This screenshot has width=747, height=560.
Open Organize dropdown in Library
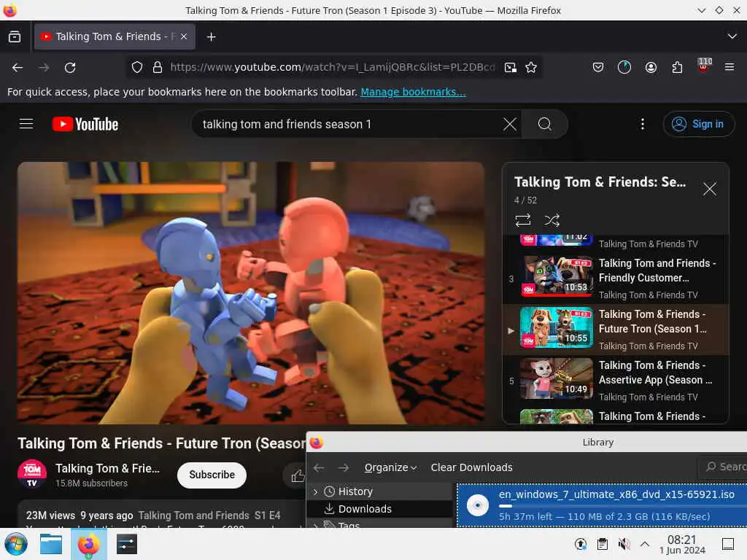(x=391, y=467)
